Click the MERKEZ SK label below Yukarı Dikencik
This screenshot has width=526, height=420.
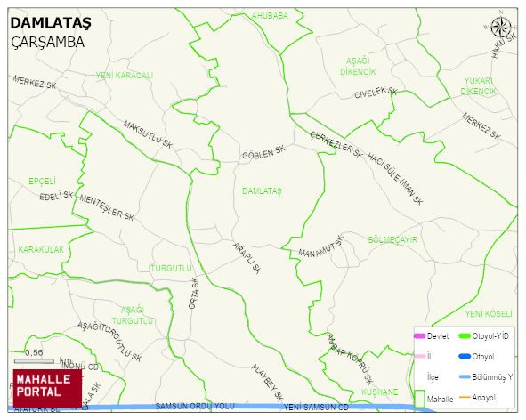point(481,126)
